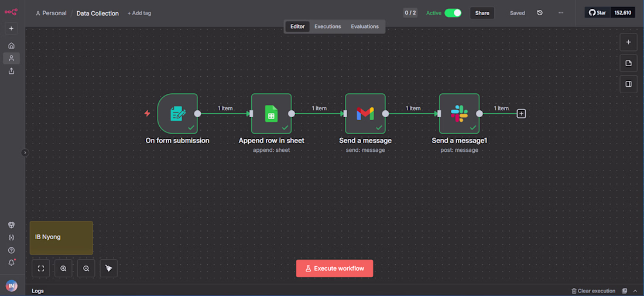Click the zoom out magnifier icon
The image size is (644, 296).
(86, 268)
